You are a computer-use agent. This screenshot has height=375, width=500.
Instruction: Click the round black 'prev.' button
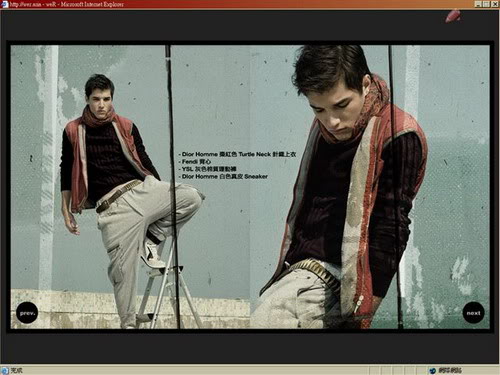(x=27, y=313)
